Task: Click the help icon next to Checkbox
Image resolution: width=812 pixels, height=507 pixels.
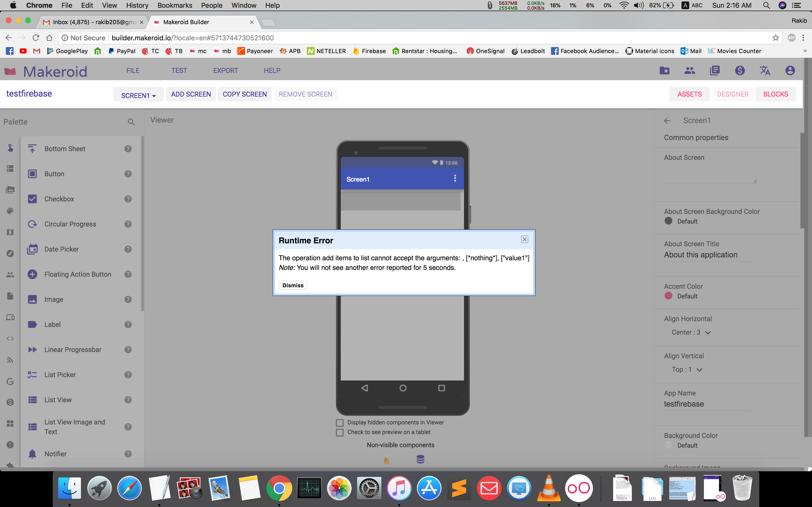Action: pyautogui.click(x=128, y=199)
